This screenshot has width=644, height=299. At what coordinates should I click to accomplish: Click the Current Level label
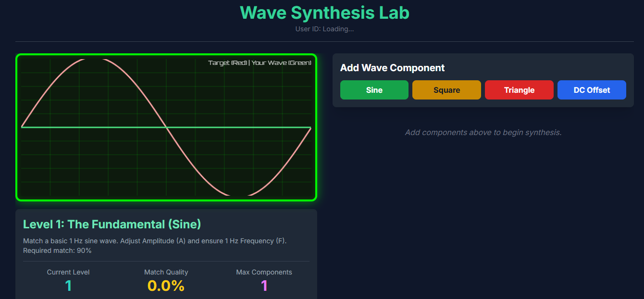click(x=68, y=272)
